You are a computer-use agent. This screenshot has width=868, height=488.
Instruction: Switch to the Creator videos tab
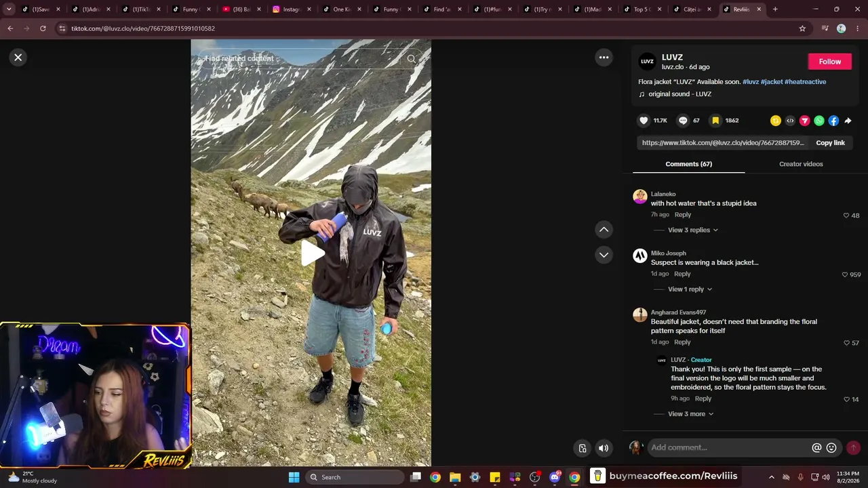pyautogui.click(x=801, y=164)
